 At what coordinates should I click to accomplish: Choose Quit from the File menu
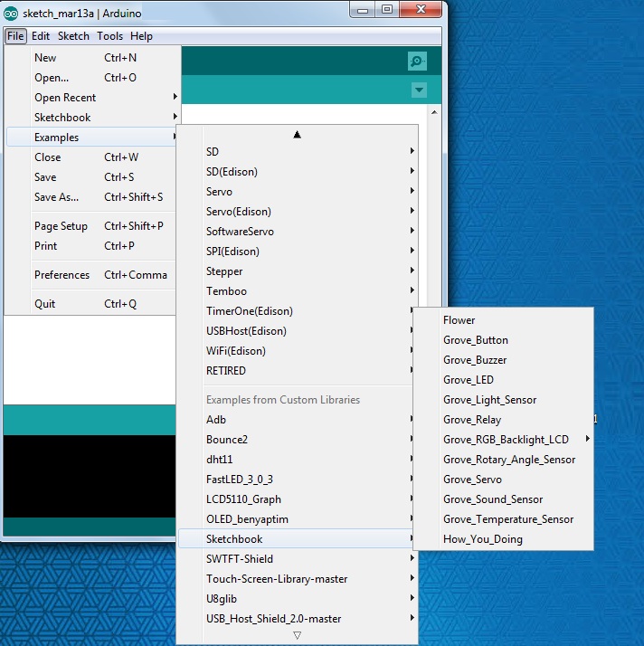coord(91,304)
